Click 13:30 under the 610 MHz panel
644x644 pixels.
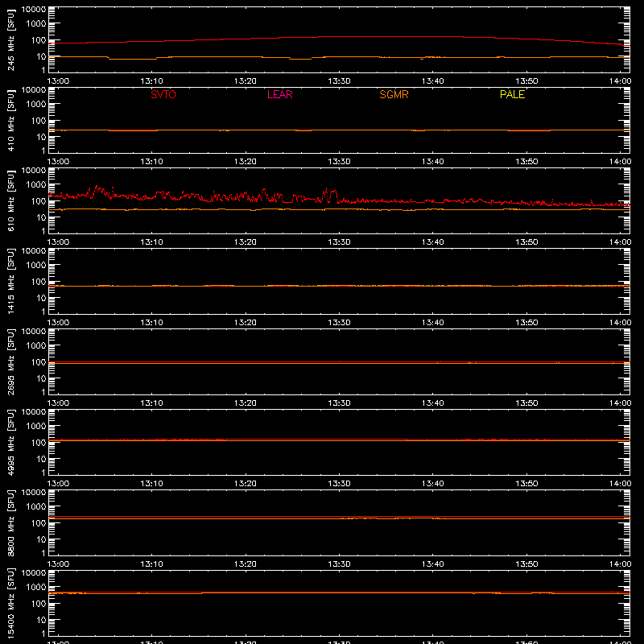(339, 242)
